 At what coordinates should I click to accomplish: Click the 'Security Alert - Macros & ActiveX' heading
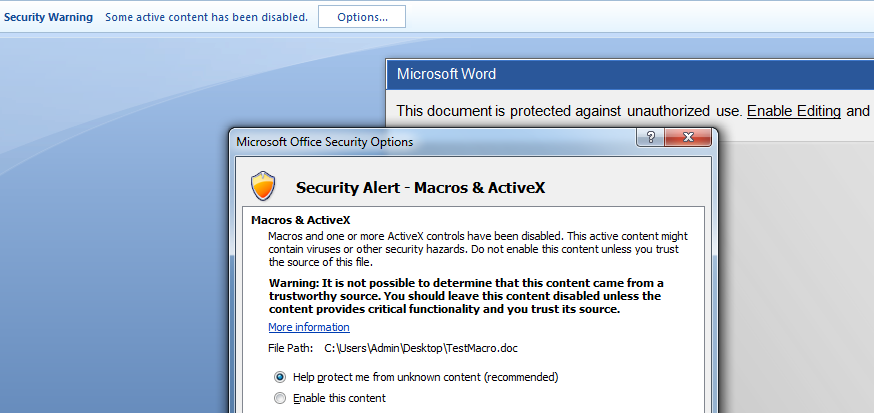(420, 187)
